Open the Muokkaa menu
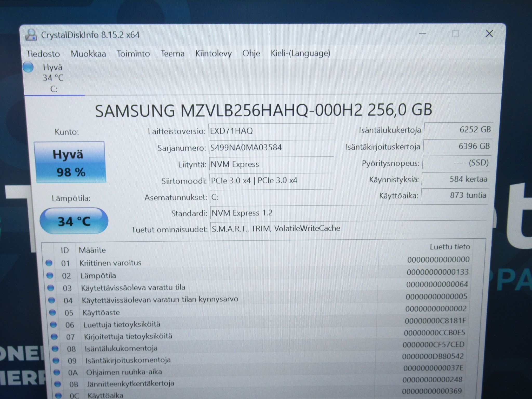The image size is (532, 399). pos(88,54)
